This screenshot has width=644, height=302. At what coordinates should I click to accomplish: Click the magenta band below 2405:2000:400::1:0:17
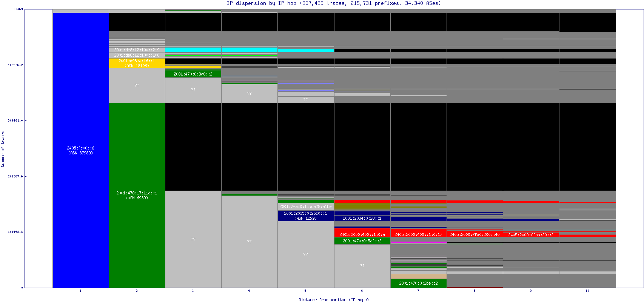tap(418, 242)
